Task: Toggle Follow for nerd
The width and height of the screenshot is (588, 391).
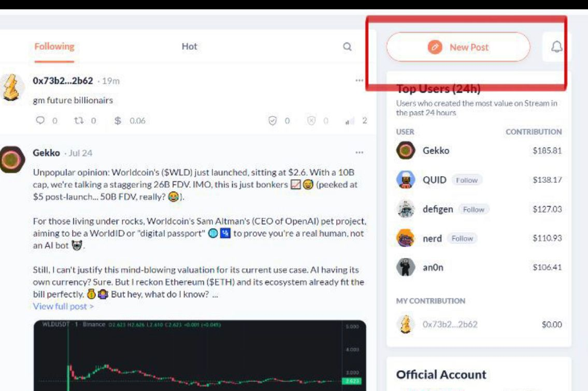Action: click(462, 238)
